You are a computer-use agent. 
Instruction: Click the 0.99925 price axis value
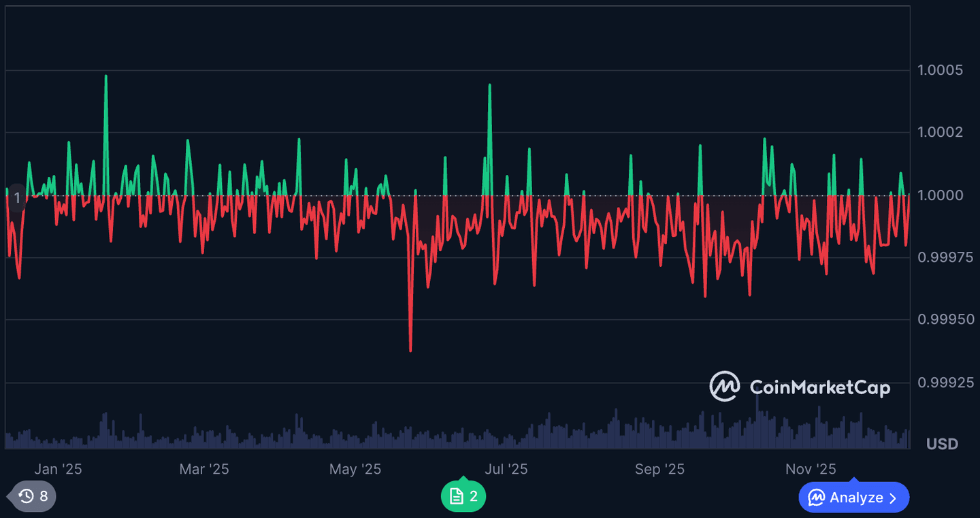(x=947, y=382)
